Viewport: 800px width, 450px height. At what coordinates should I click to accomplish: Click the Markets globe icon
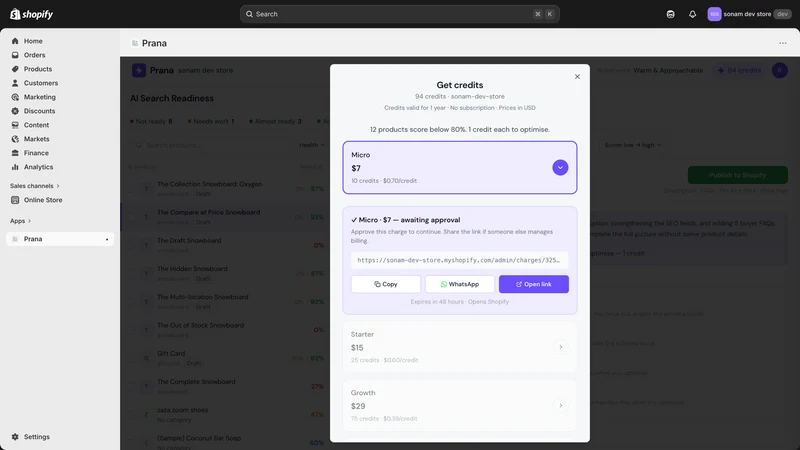[15, 139]
